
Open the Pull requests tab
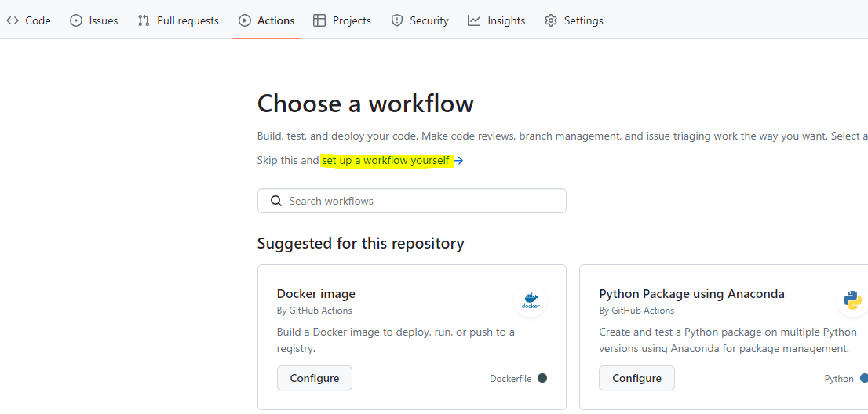tap(178, 21)
